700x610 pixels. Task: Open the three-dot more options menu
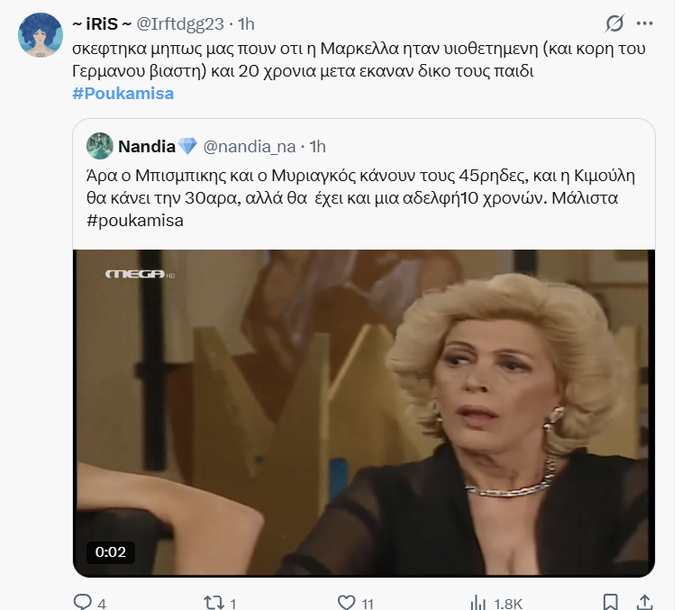645,23
